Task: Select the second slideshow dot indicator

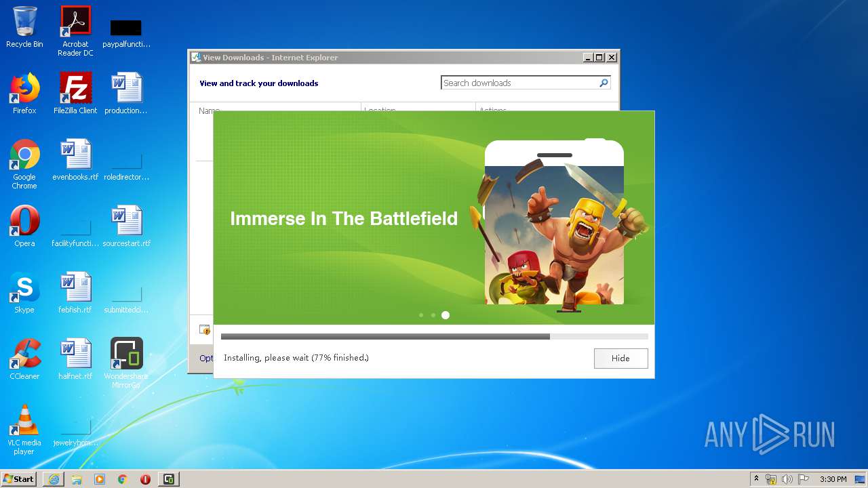Action: click(433, 315)
